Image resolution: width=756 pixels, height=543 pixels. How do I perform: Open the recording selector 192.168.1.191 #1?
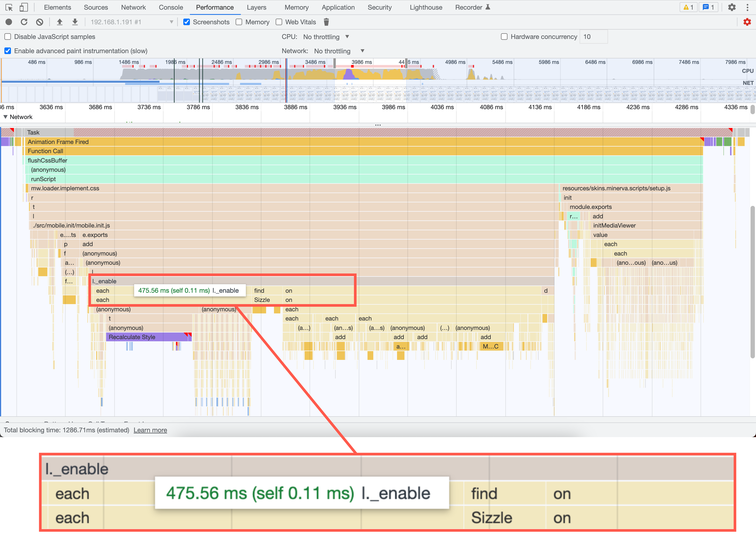coord(132,22)
